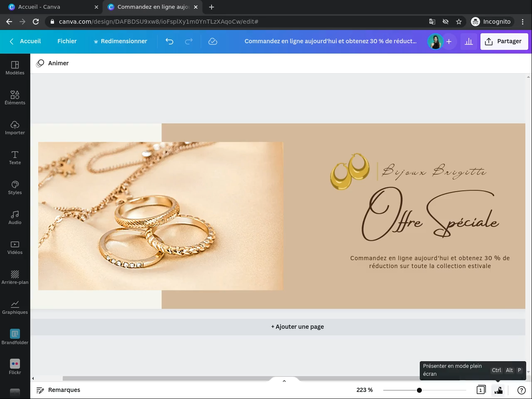Translate this page icon in address bar
This screenshot has width=532, height=399.
click(x=432, y=22)
